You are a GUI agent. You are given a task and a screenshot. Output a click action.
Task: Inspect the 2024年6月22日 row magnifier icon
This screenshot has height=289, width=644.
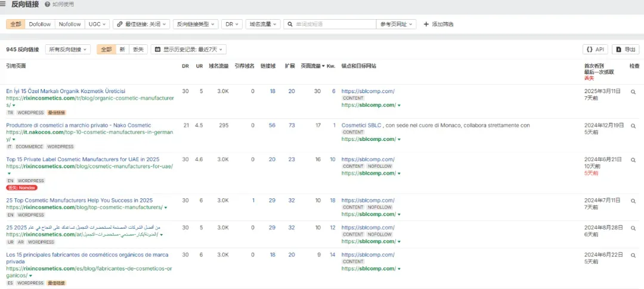[x=633, y=256]
